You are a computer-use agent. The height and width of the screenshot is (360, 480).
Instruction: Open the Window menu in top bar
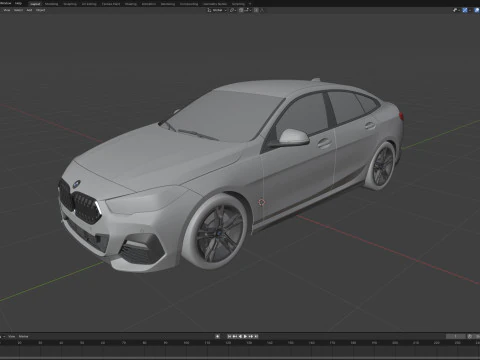pyautogui.click(x=5, y=3)
